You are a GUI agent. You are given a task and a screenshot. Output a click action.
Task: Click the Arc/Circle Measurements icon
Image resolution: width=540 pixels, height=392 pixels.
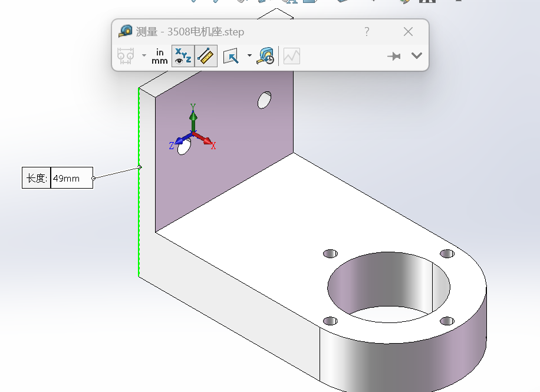(126, 56)
